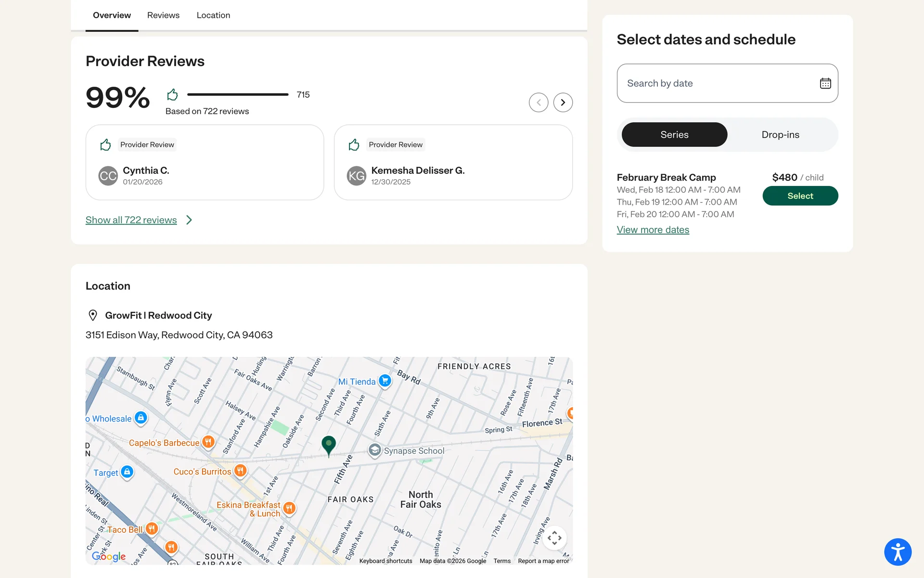Click the accessibility widget icon
This screenshot has height=578, width=924.
coord(898,552)
